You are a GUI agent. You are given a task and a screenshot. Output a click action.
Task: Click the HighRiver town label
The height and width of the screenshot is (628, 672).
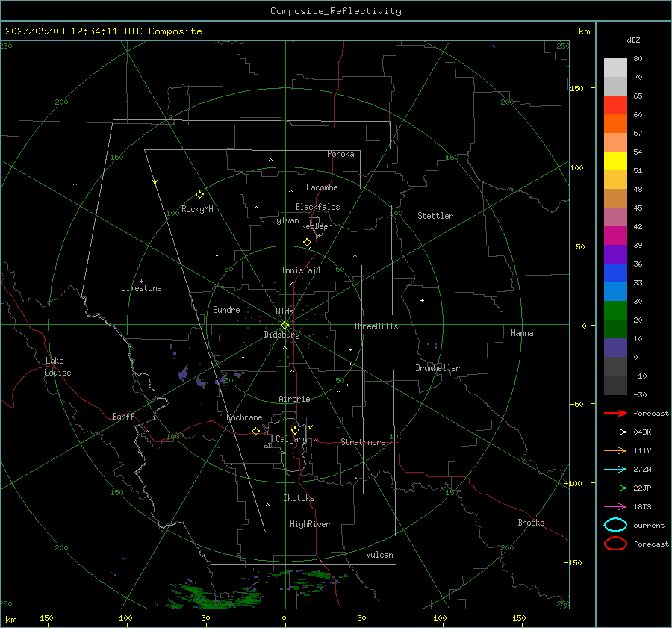pos(310,524)
